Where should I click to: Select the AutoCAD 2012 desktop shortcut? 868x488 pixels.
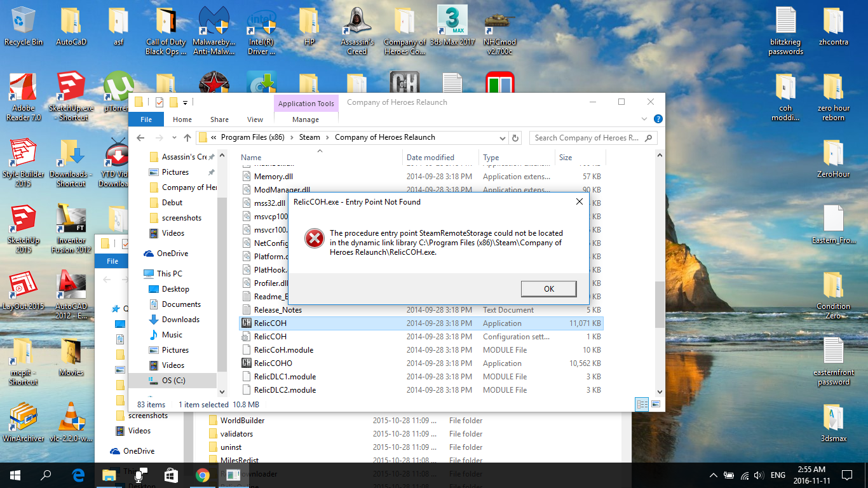point(71,295)
